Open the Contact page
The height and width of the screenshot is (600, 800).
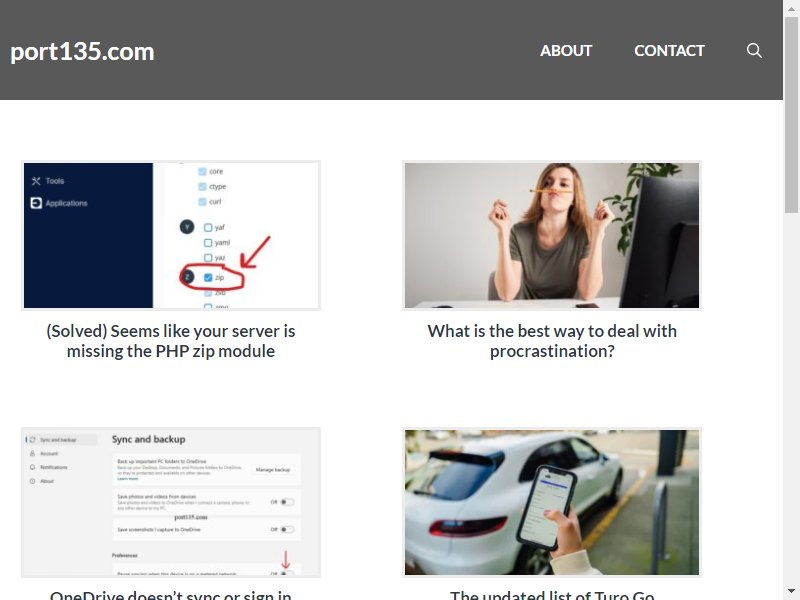tap(669, 51)
